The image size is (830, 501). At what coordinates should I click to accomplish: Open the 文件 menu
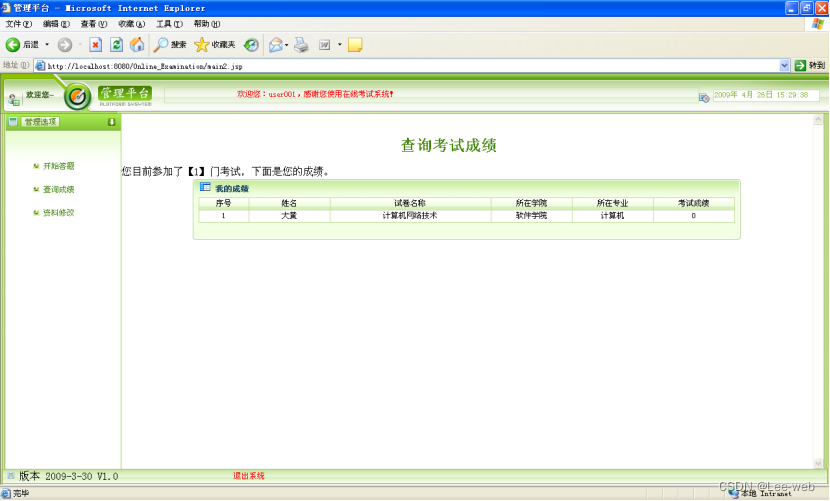click(x=19, y=24)
